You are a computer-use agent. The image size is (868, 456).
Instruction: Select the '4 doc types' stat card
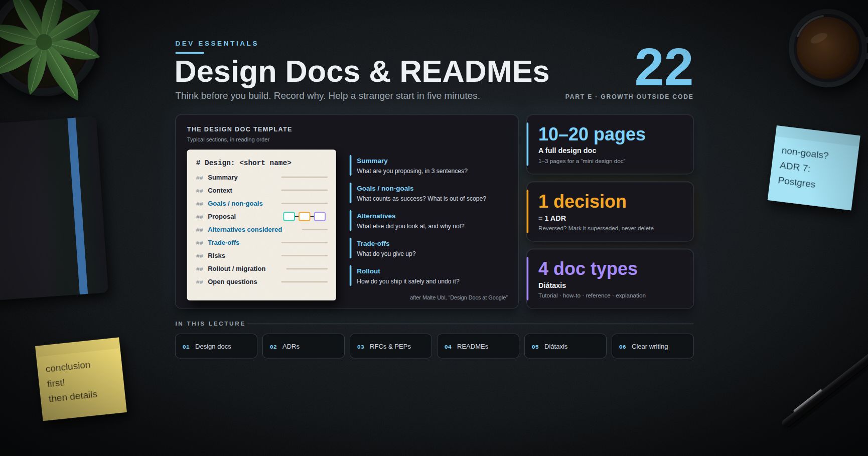pos(610,279)
